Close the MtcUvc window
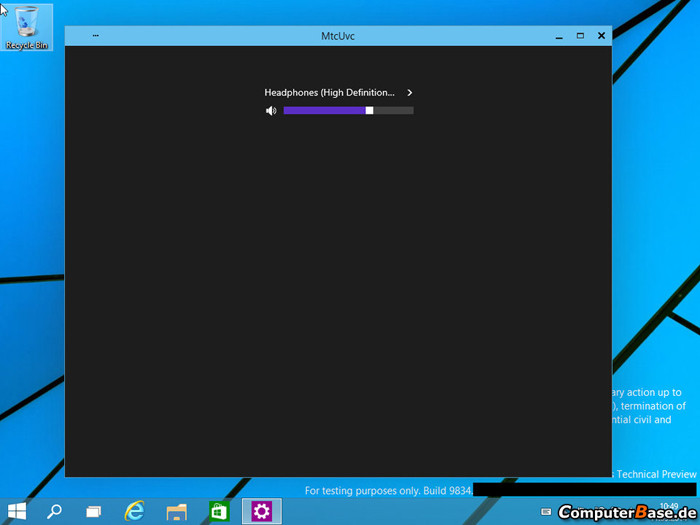 601,36
